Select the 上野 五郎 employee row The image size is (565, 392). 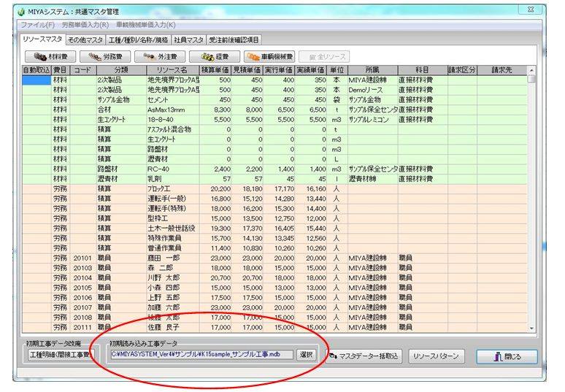(x=274, y=298)
